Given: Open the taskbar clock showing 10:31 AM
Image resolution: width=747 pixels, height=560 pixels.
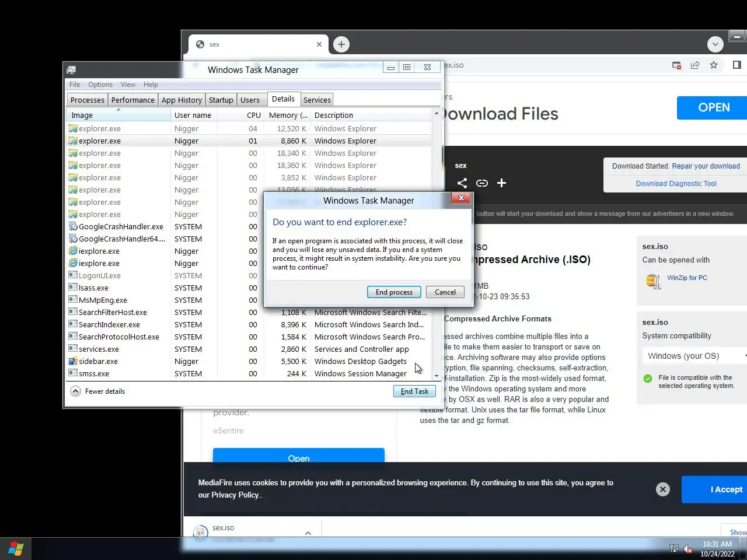Looking at the screenshot, I should point(717,549).
